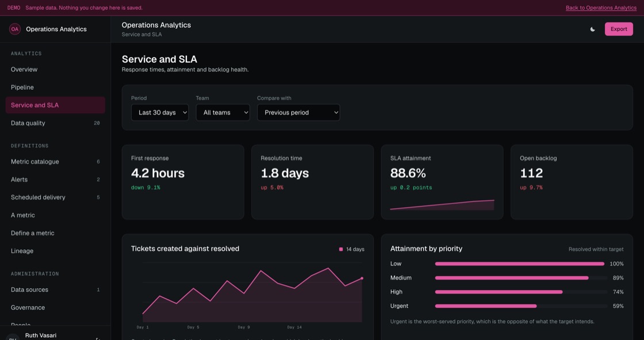Expand the Compare with dropdown, Previous period

point(298,112)
